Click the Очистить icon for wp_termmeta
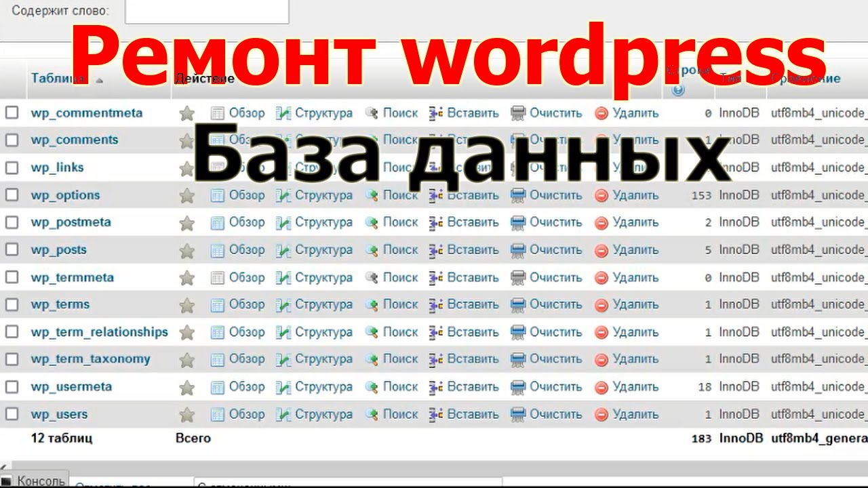This screenshot has width=868, height=488. tap(518, 277)
